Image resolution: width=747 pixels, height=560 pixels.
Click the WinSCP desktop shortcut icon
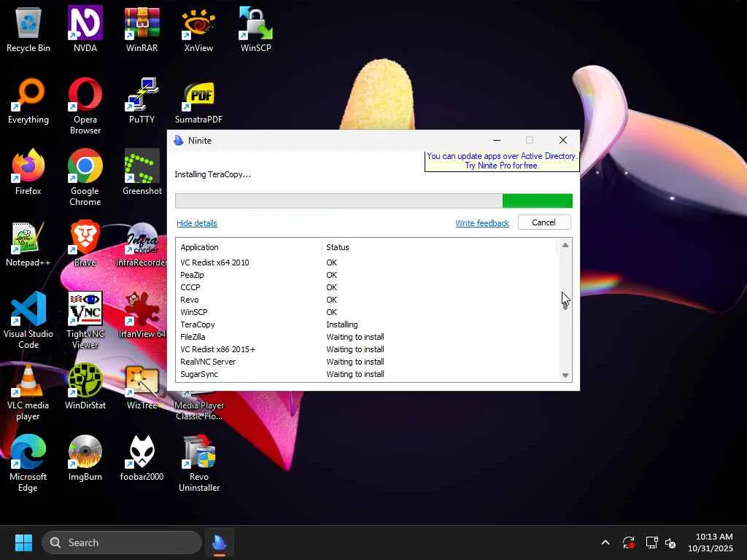point(256,29)
